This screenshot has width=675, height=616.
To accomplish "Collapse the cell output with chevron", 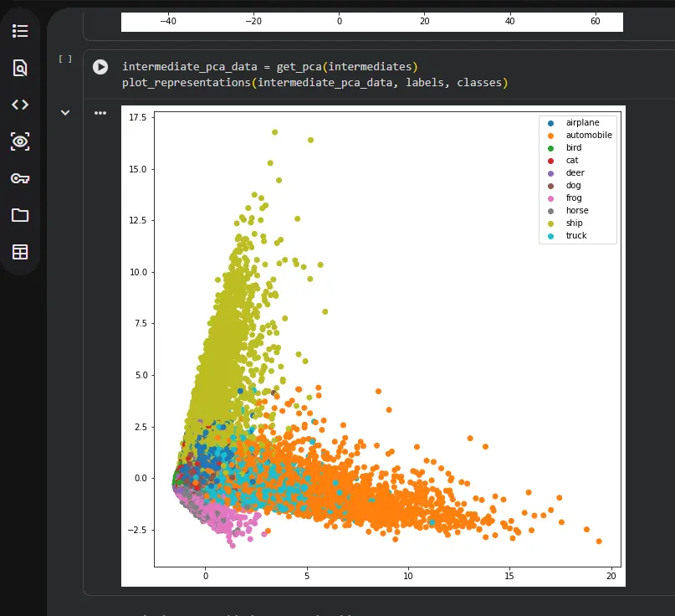I will [65, 113].
